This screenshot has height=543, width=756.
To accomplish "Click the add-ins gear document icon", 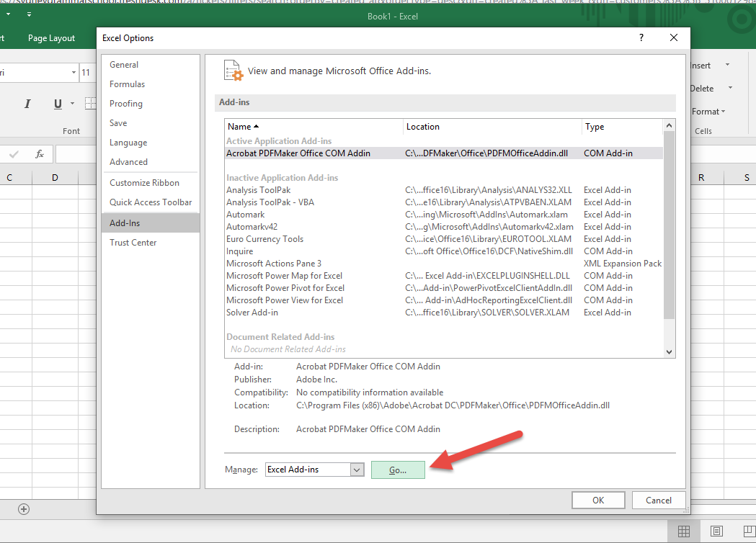I will click(232, 71).
